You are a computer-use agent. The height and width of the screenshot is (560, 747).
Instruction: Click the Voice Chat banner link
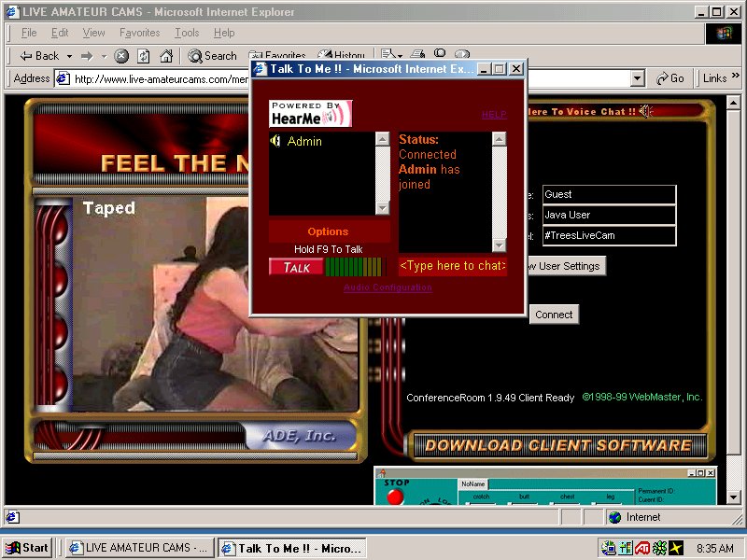pyautogui.click(x=582, y=112)
